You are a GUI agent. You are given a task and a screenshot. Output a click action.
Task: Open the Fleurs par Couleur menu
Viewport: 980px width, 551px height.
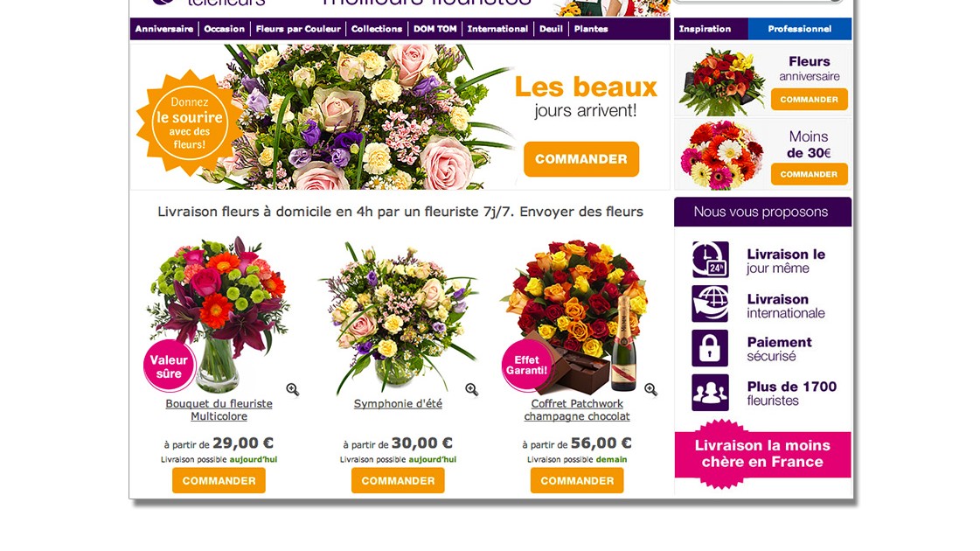click(x=298, y=29)
